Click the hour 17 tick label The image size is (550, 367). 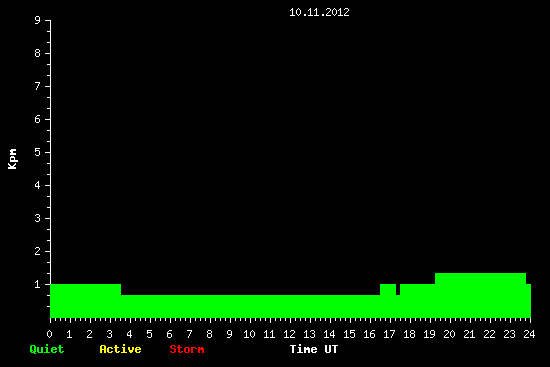point(389,334)
